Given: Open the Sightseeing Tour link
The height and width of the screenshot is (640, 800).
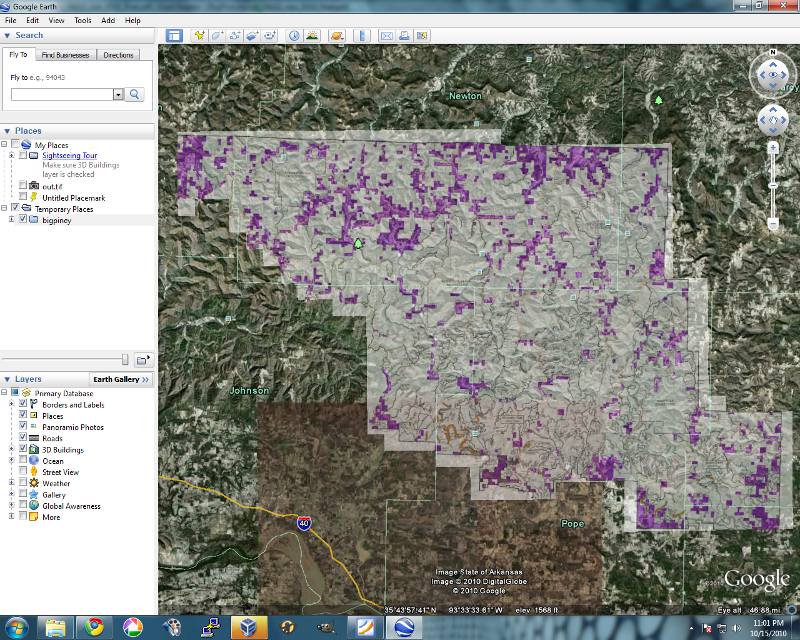Looking at the screenshot, I should click(69, 155).
